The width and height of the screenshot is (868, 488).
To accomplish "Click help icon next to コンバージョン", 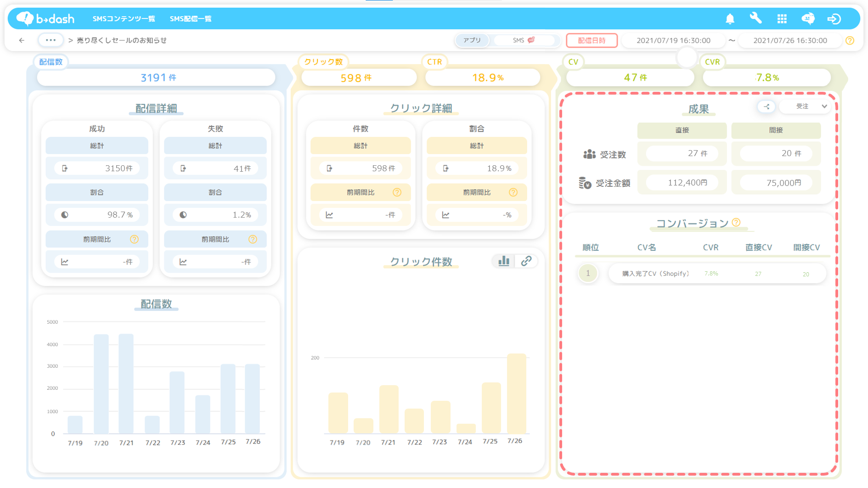I will (x=736, y=222).
